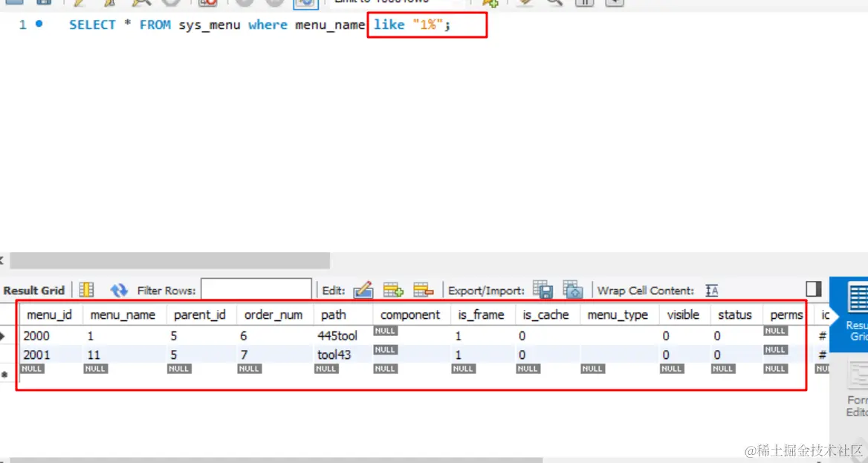Click the "1%" string literal in query
This screenshot has height=463, width=868.
tap(428, 25)
